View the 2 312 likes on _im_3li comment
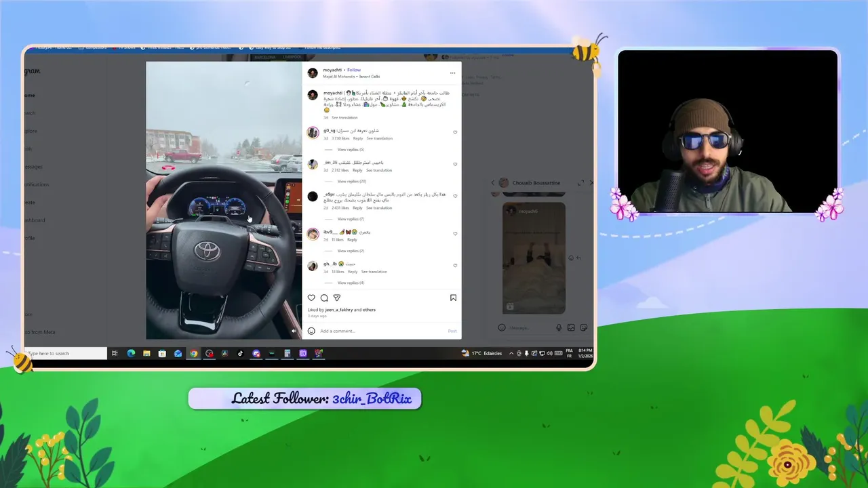 pos(340,170)
